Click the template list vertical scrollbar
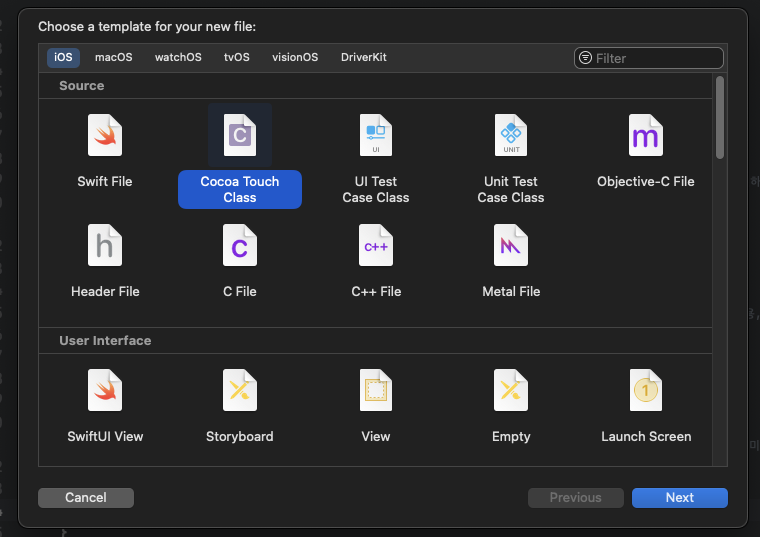The image size is (760, 537). coord(720,117)
